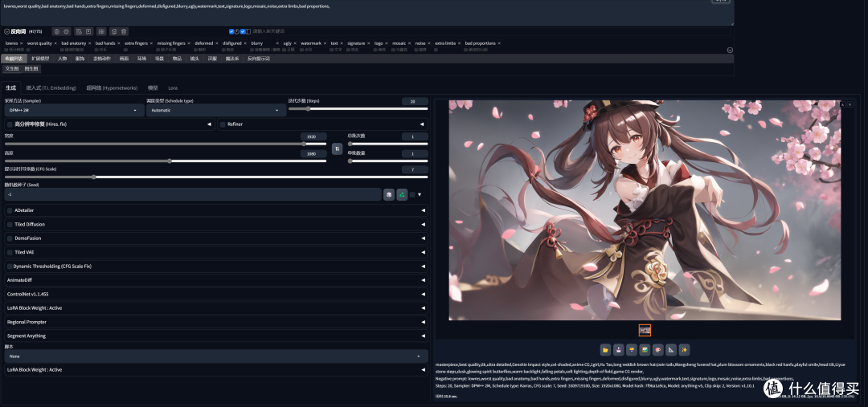Remove the 'worst quality' tag
The width and height of the screenshot is (868, 407).
[x=55, y=43]
